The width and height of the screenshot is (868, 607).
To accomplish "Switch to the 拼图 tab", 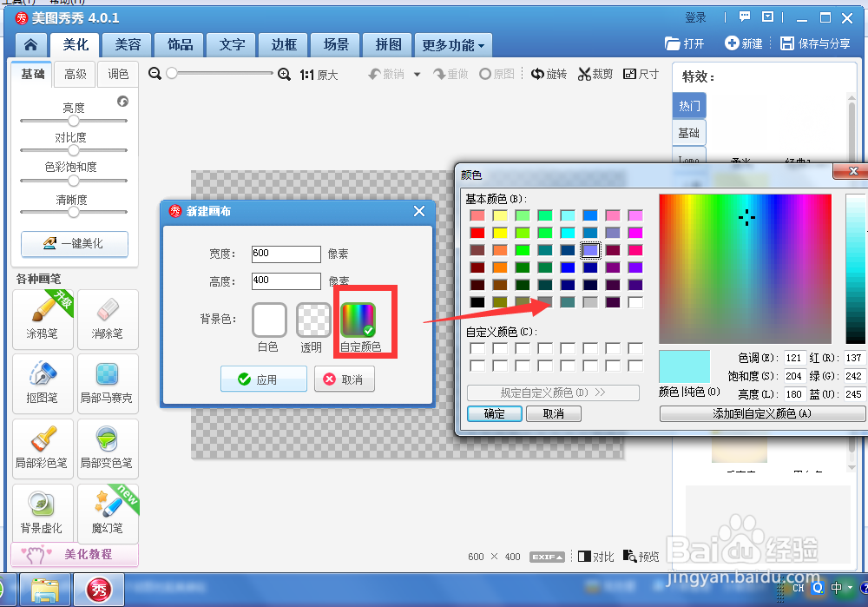I will point(388,45).
